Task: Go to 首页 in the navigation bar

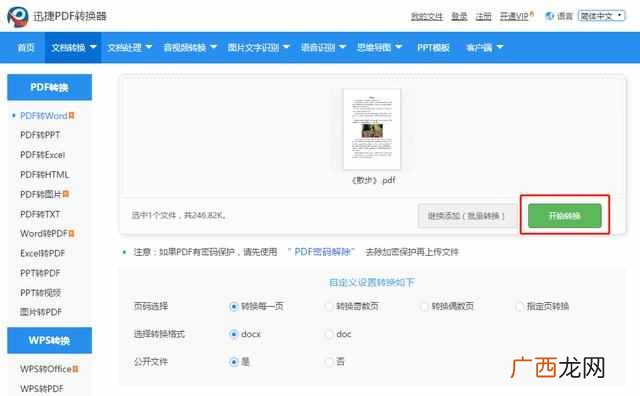Action: pyautogui.click(x=26, y=47)
